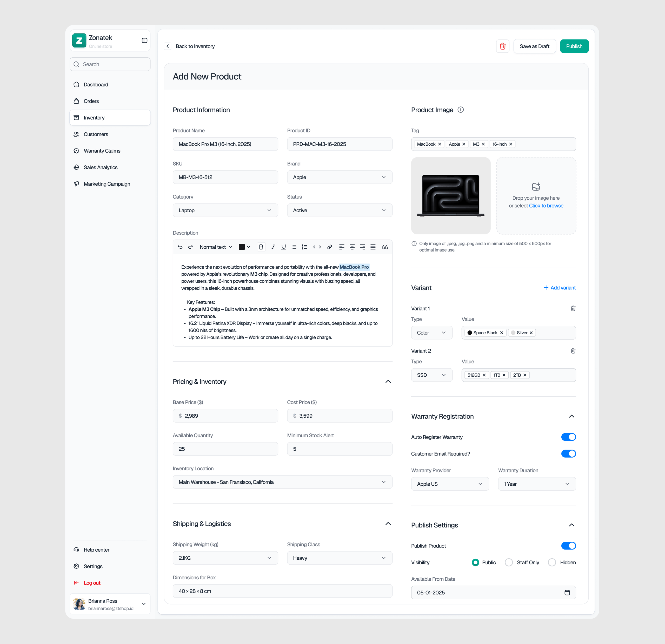Go to Orders in the sidebar
This screenshot has height=644, width=665.
[110, 101]
